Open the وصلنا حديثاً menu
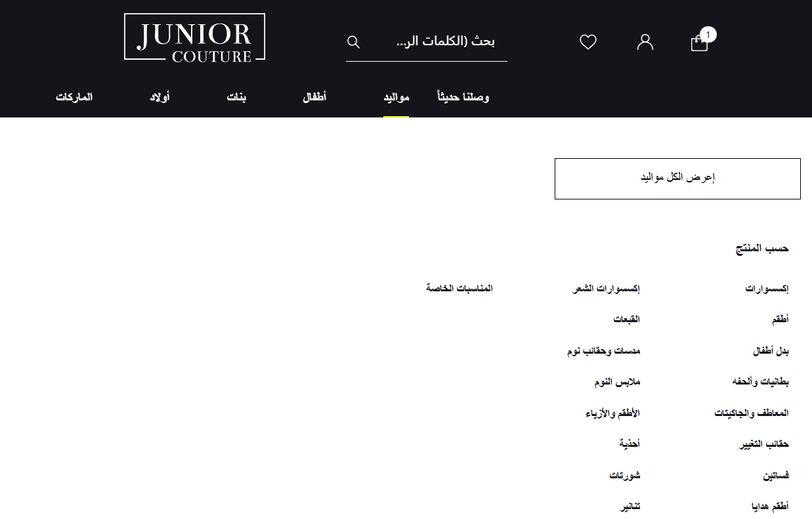The height and width of the screenshot is (519, 812). click(463, 97)
